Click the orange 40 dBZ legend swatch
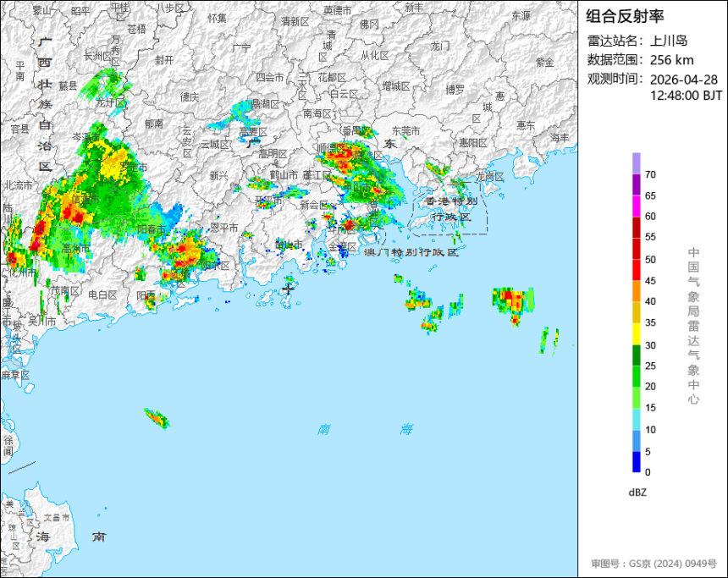The image size is (728, 578). coord(636,291)
